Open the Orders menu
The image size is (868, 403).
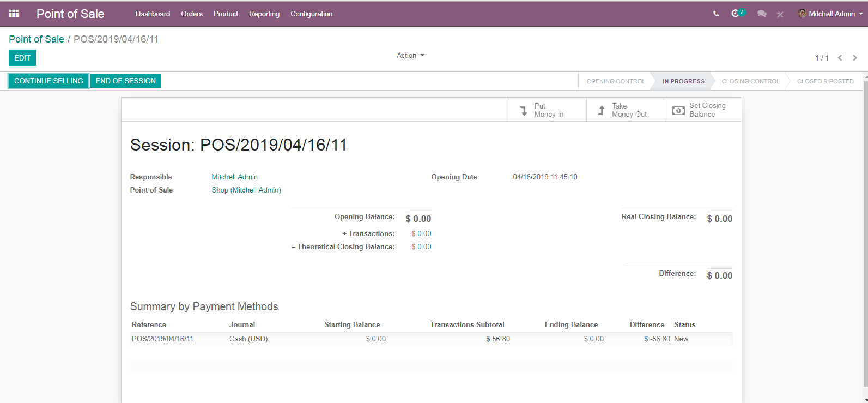click(x=192, y=14)
